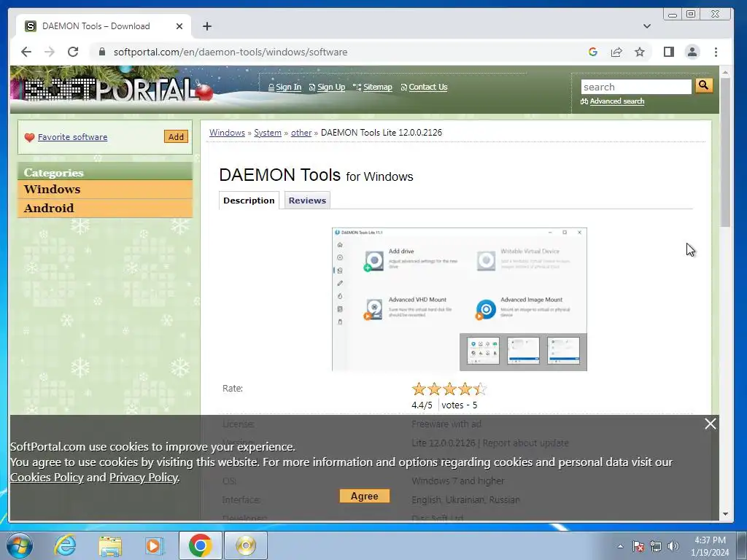
Task: Switch to the Reviews tab
Action: click(x=307, y=201)
